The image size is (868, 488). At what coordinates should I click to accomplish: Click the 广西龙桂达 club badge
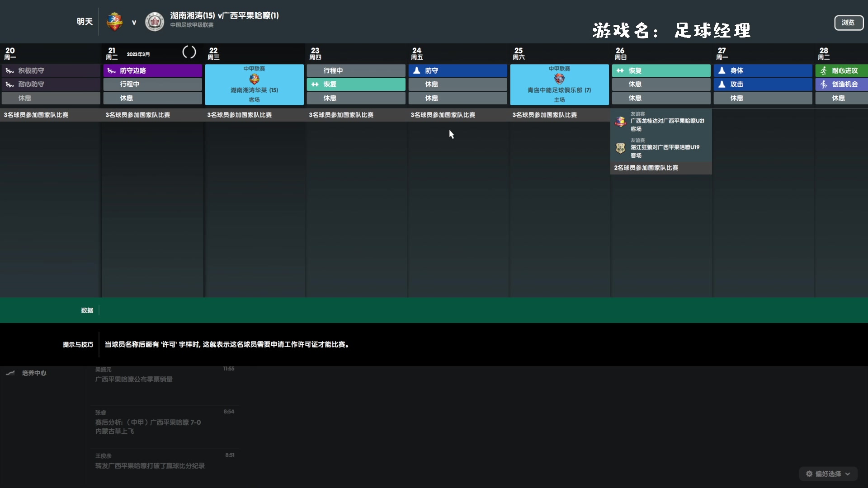[620, 121]
